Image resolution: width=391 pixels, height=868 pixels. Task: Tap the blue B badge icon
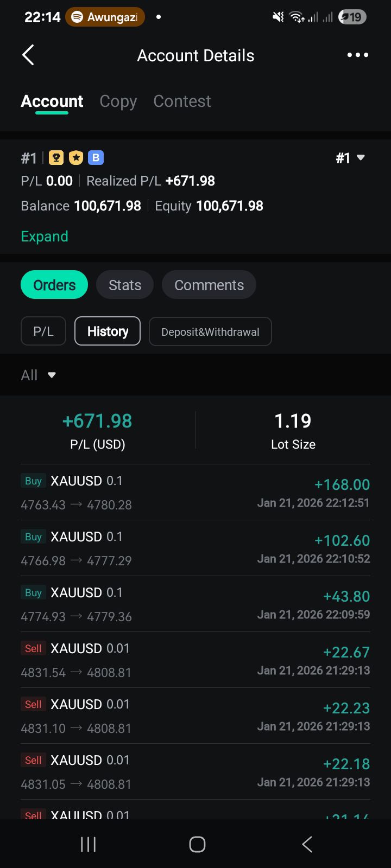pos(96,158)
